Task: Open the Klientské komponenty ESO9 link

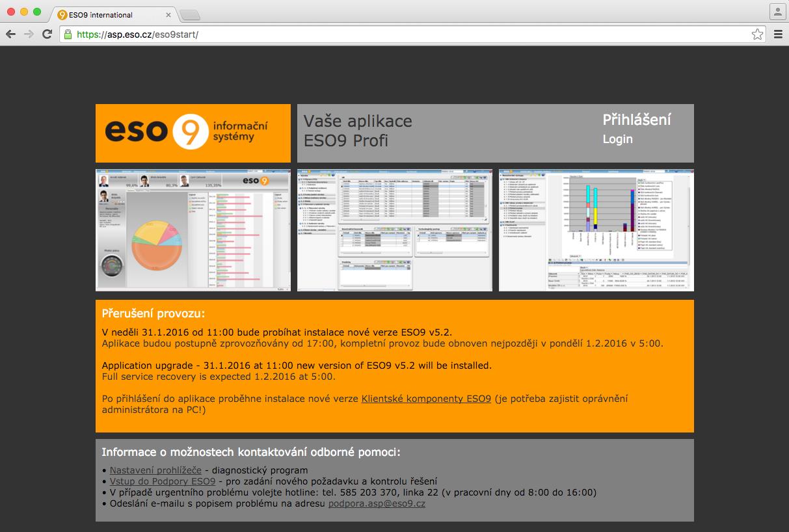Action: [426, 399]
